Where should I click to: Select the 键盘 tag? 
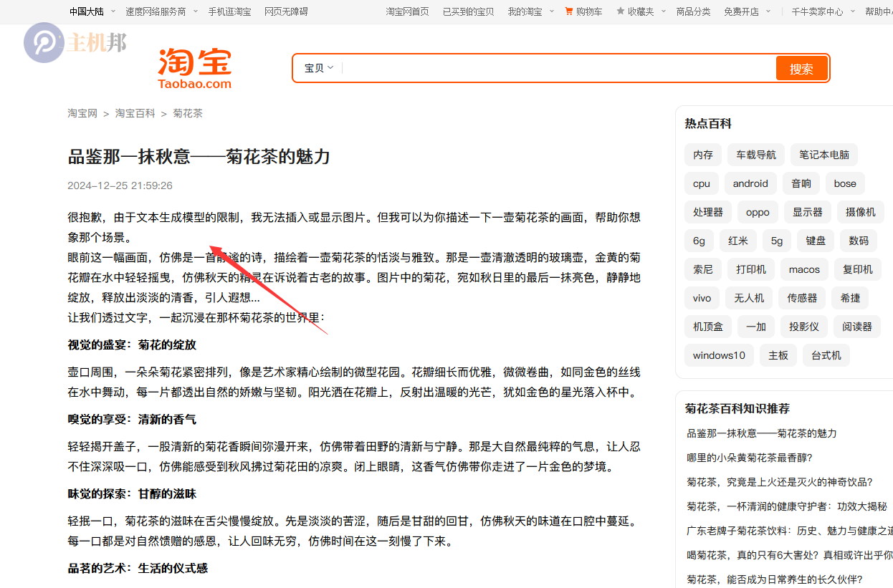816,241
